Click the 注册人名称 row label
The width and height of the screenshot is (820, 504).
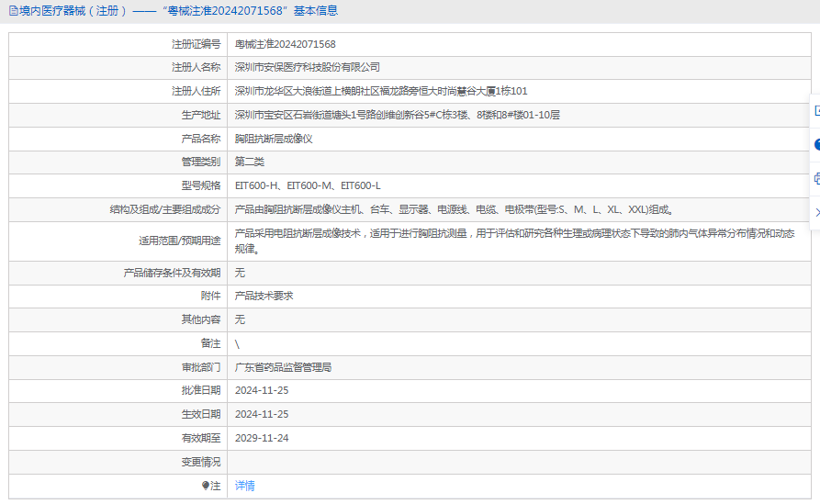tap(197, 67)
